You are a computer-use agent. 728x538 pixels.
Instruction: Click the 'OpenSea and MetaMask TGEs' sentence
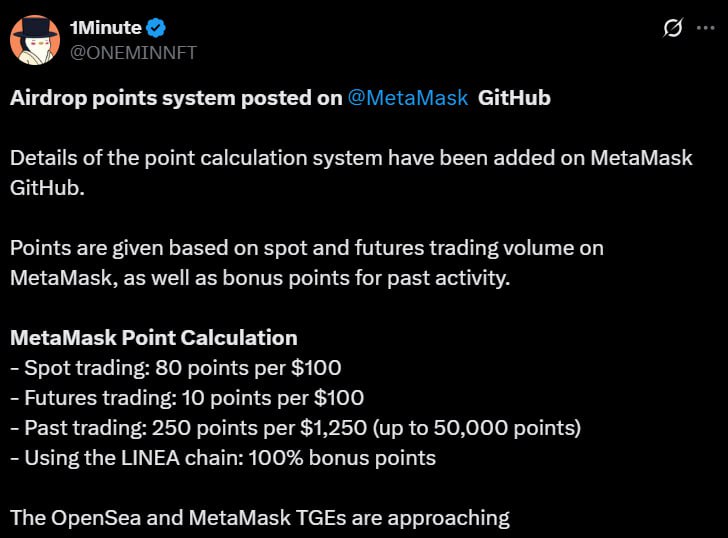(x=260, y=518)
